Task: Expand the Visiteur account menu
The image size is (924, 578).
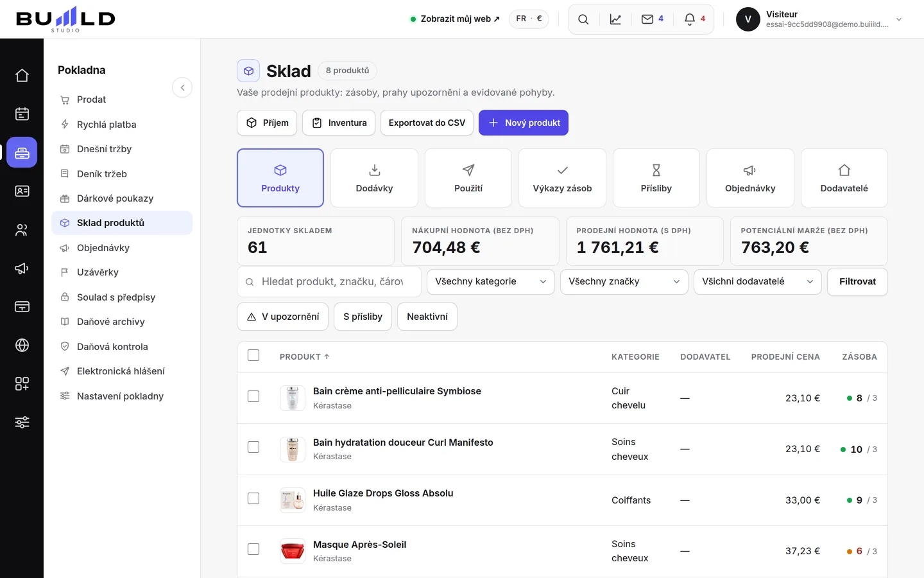Action: 820,19
